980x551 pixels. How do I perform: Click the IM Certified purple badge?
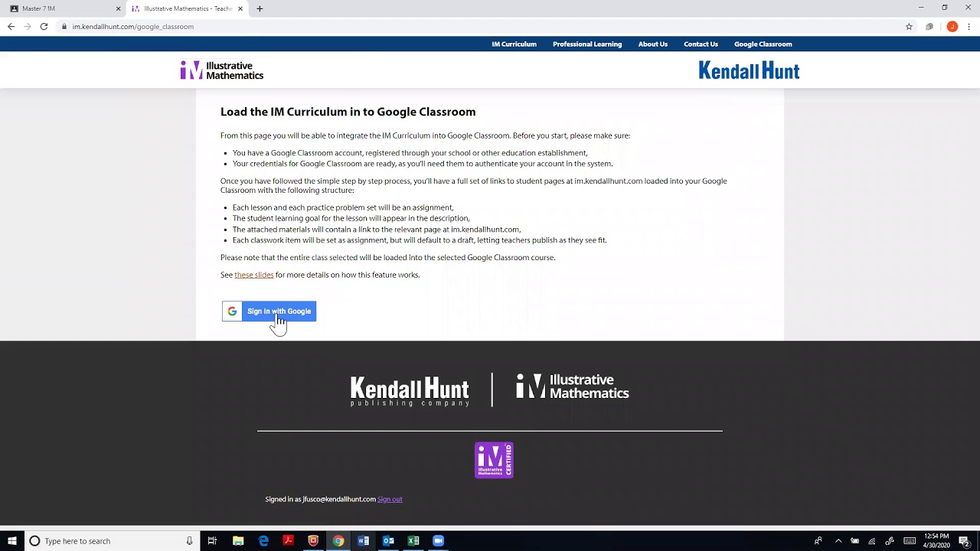coord(494,460)
